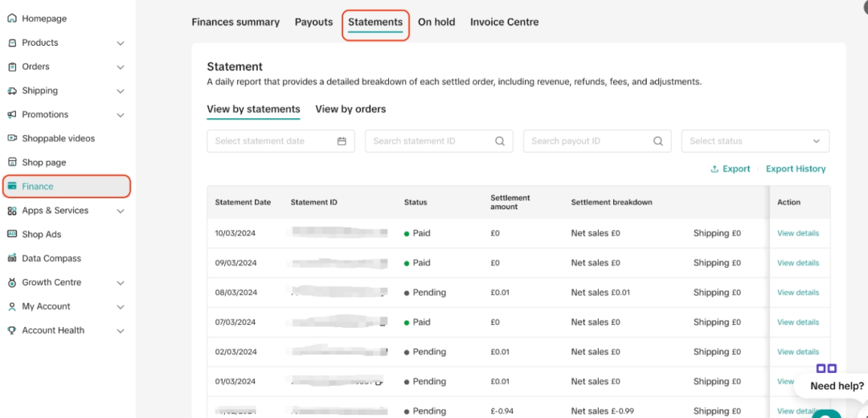Click the Search statement ID field
This screenshot has height=418, width=868.
coord(439,141)
